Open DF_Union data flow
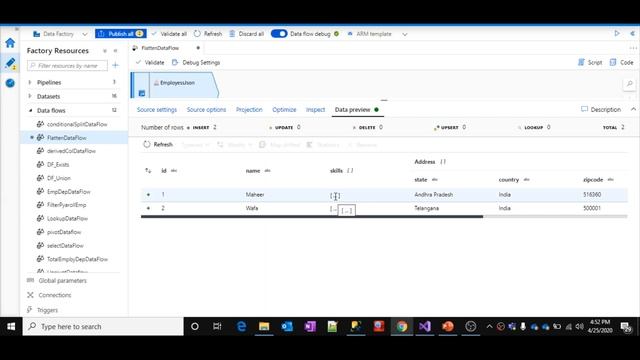The width and height of the screenshot is (640, 360). click(x=59, y=178)
